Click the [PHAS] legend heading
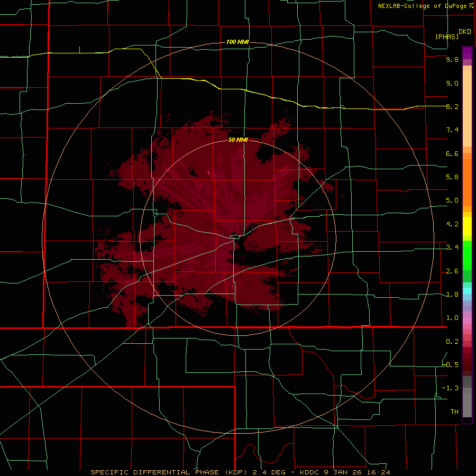476x476 pixels. [x=447, y=36]
